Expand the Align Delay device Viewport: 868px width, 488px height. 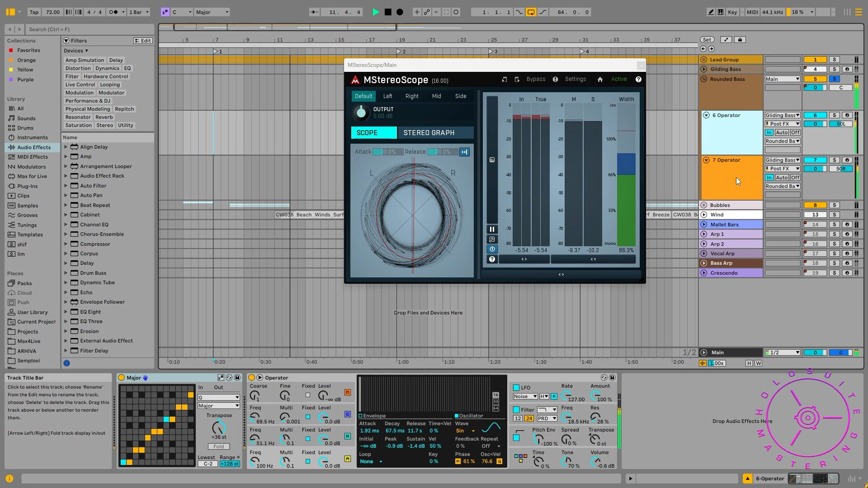tap(66, 147)
